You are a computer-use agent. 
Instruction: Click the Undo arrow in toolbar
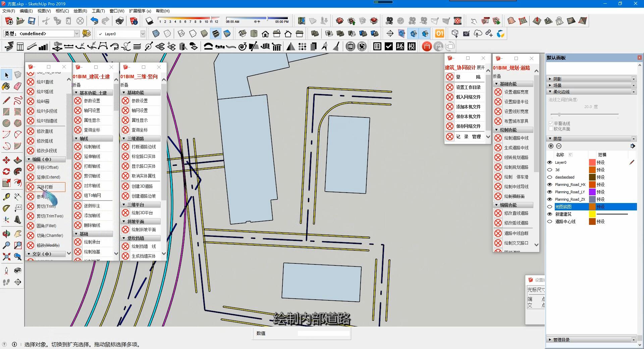(x=94, y=21)
